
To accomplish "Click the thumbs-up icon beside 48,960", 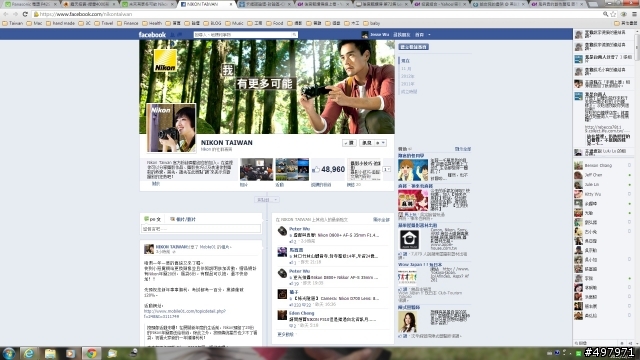I will (316, 169).
